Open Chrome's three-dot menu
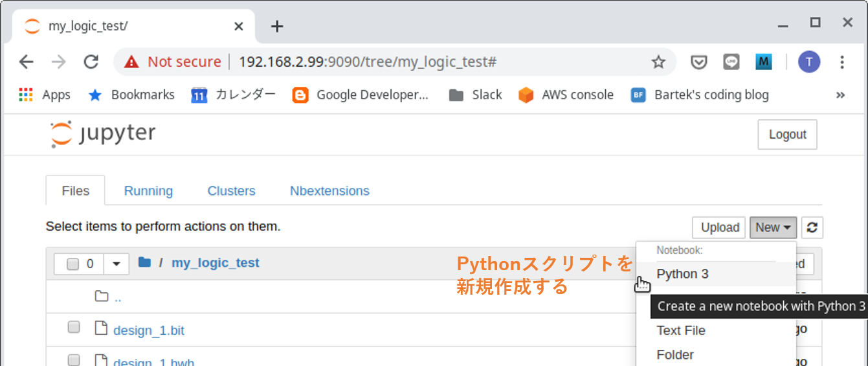868x366 pixels. pos(842,62)
